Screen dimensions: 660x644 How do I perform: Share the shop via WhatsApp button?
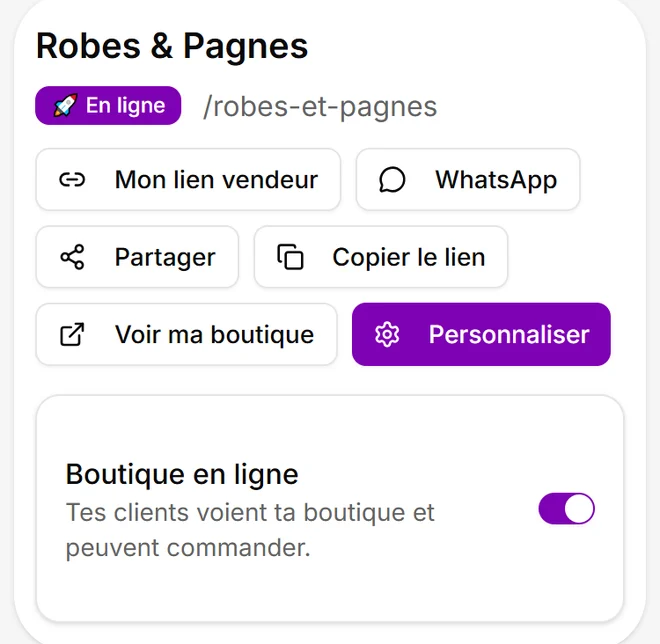pyautogui.click(x=468, y=180)
